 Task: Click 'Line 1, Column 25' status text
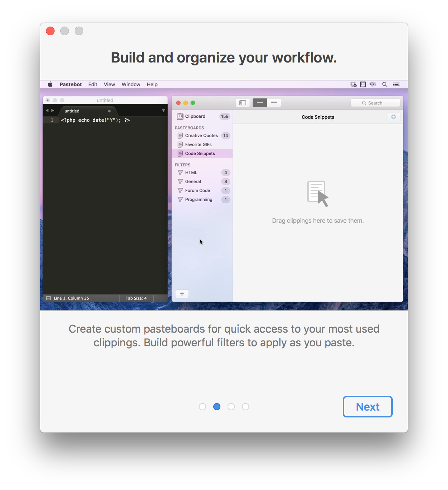(x=71, y=298)
